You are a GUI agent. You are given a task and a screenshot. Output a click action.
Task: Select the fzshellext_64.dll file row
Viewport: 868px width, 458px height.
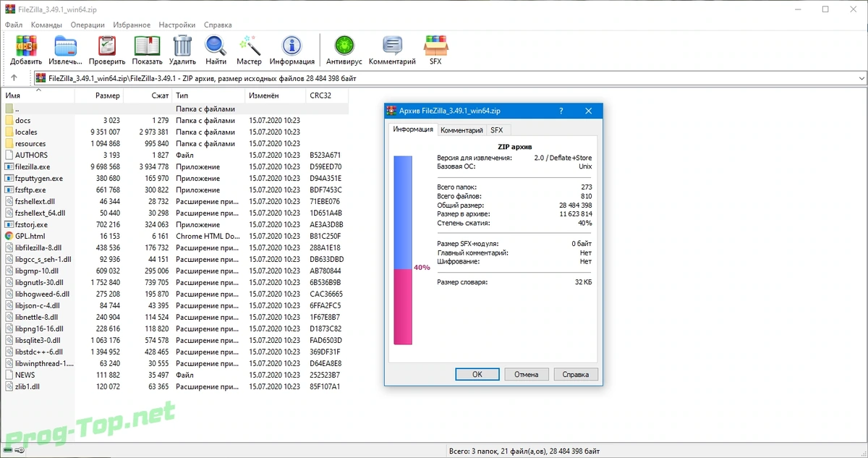[x=174, y=213]
